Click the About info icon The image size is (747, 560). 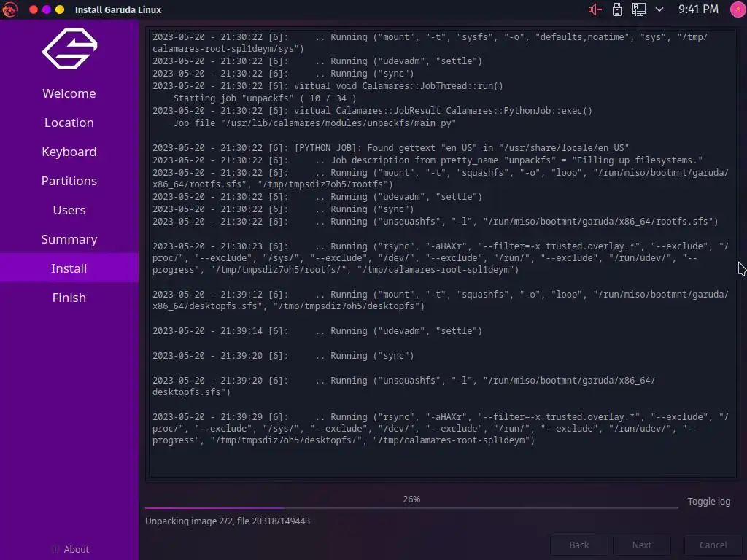55,549
